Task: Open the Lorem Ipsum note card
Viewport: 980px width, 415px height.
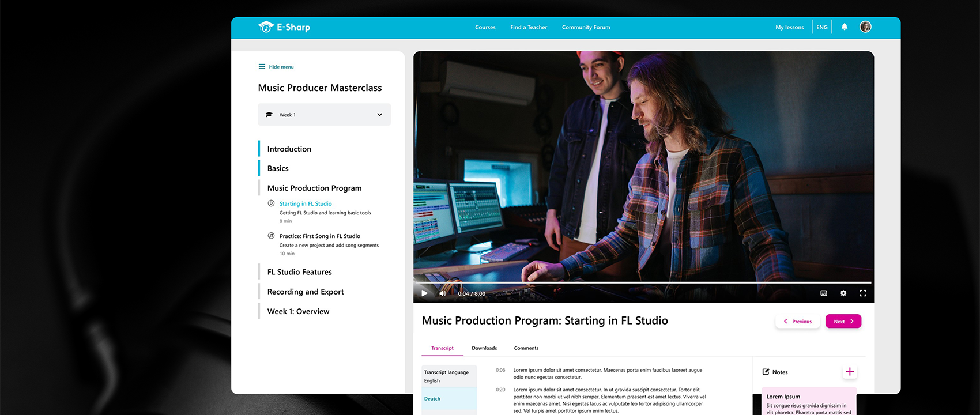Action: pyautogui.click(x=809, y=402)
